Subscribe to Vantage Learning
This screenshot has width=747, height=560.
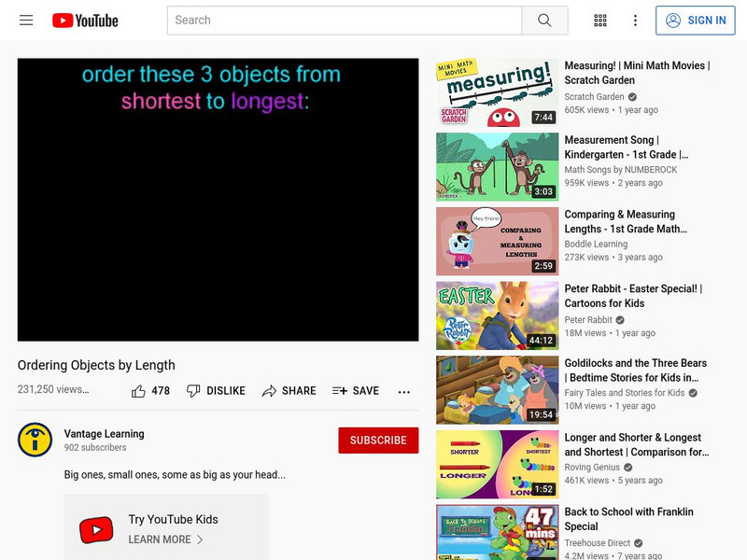click(x=378, y=440)
